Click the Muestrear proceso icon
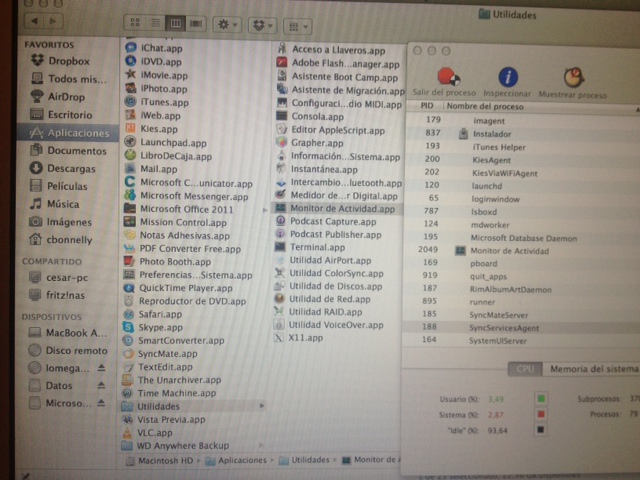 pyautogui.click(x=573, y=77)
